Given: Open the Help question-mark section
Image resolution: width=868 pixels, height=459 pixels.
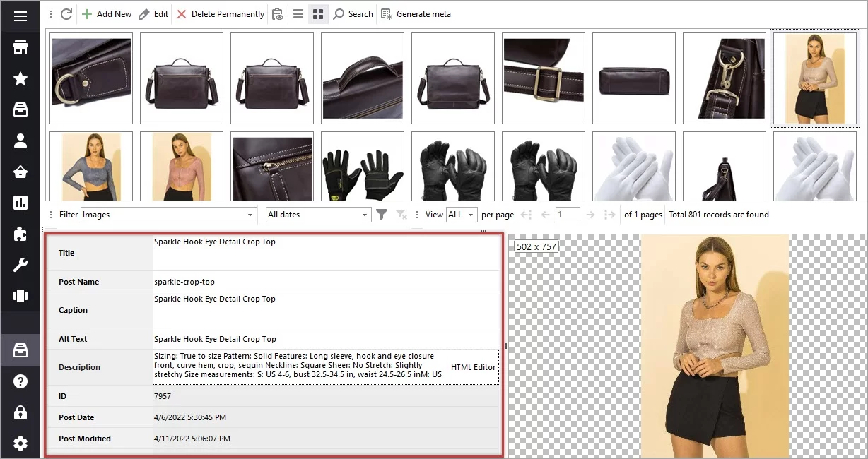Looking at the screenshot, I should (x=19, y=381).
